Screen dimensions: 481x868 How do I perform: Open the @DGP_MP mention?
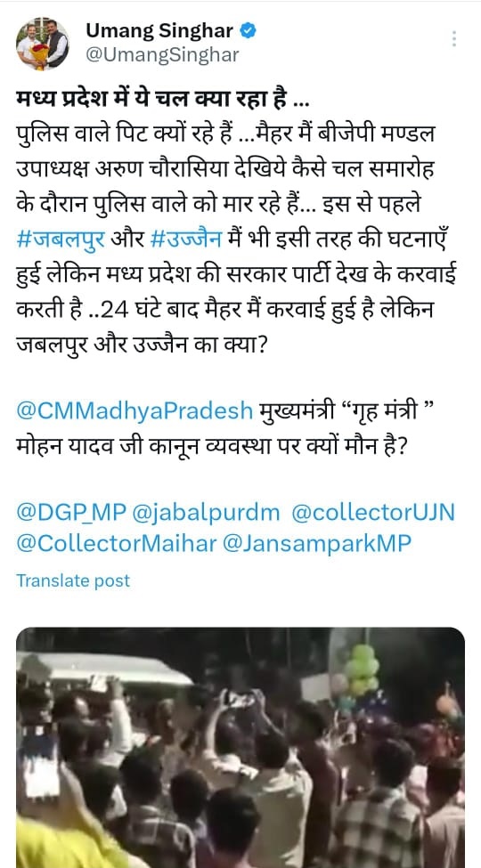71,513
